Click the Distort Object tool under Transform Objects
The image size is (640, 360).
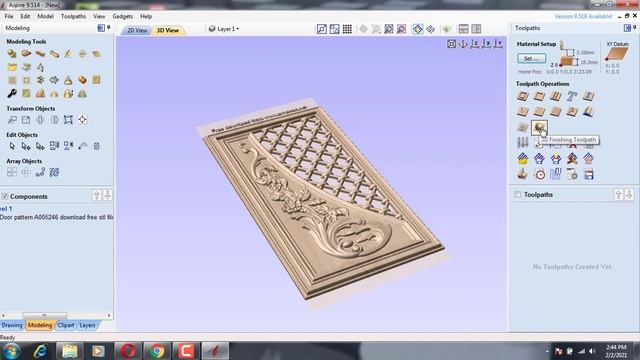(68, 120)
